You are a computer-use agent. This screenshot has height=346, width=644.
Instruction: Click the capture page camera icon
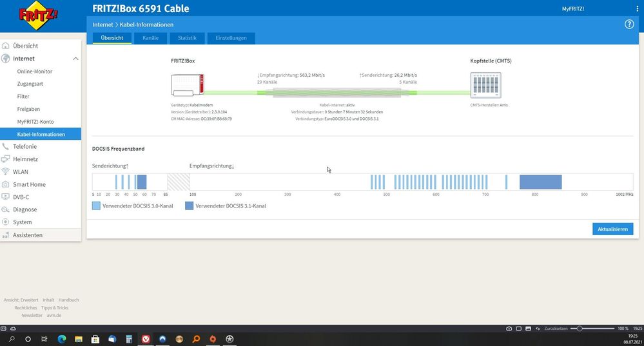point(509,329)
